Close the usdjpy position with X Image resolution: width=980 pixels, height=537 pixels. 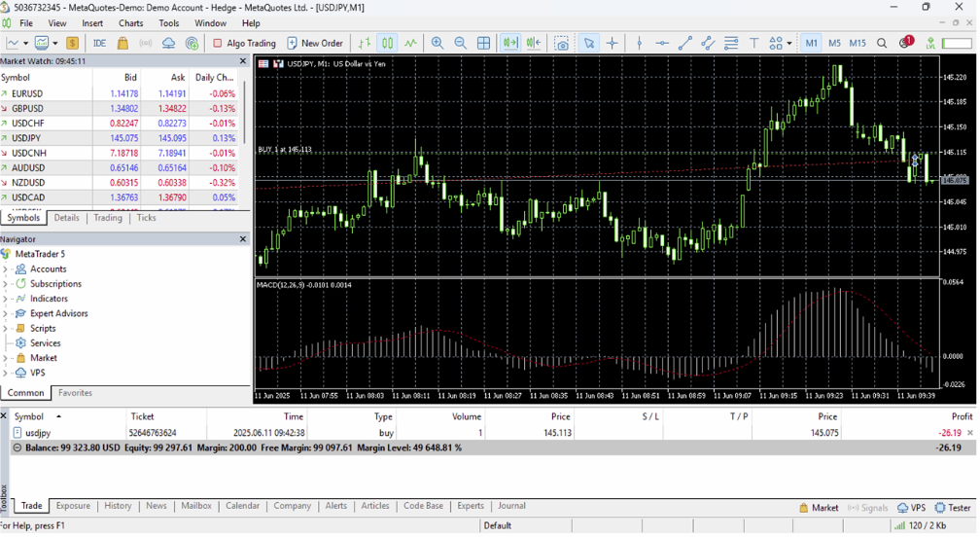pos(970,433)
